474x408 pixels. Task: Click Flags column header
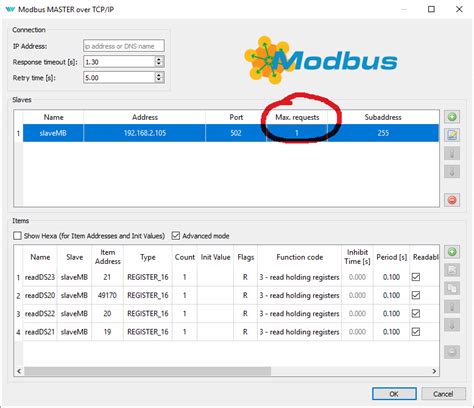[246, 257]
